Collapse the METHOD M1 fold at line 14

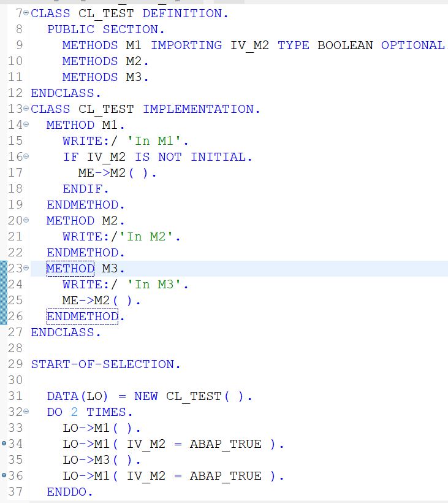click(x=26, y=125)
